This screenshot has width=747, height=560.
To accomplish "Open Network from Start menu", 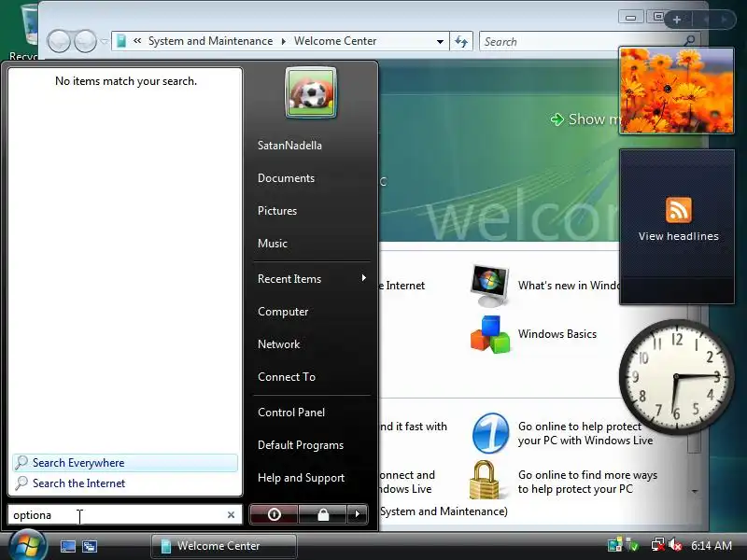I will (x=278, y=343).
